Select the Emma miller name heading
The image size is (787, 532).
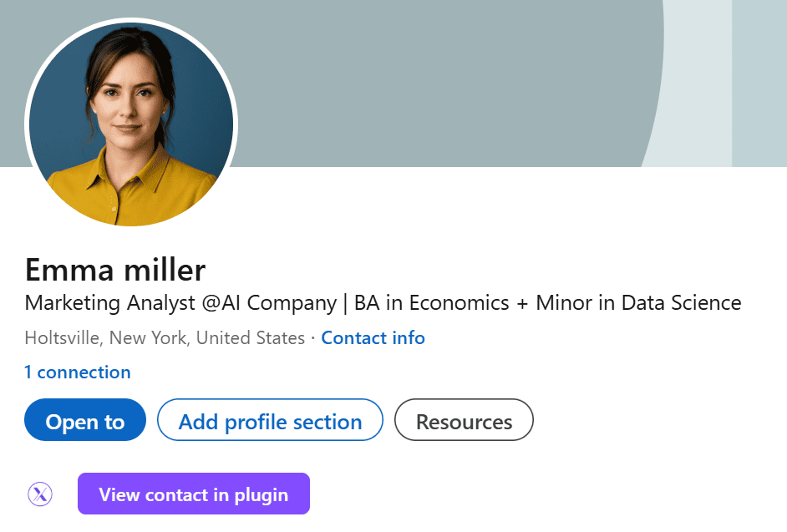115,270
